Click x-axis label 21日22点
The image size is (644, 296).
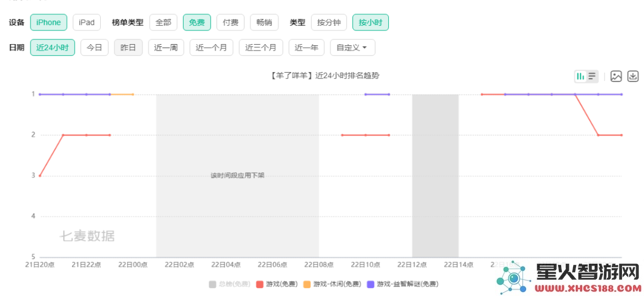click(86, 265)
